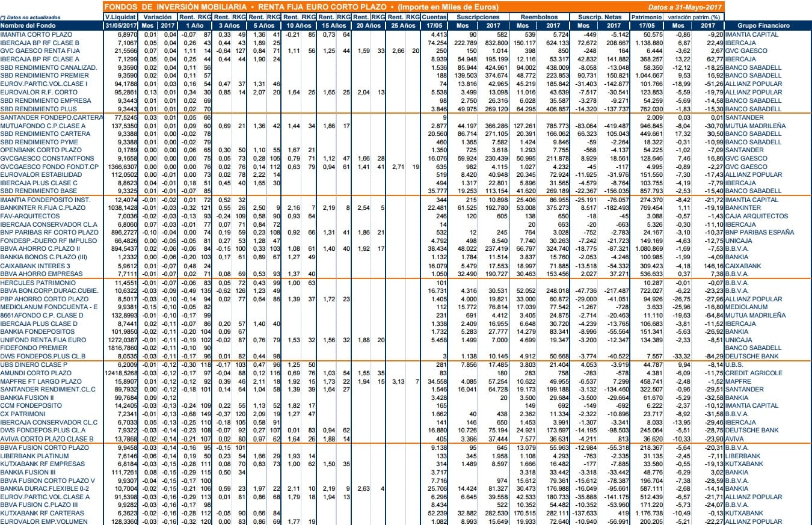This screenshot has width=812, height=525.
Task: Click the 'Reembolsos' header cell
Action: [x=540, y=18]
